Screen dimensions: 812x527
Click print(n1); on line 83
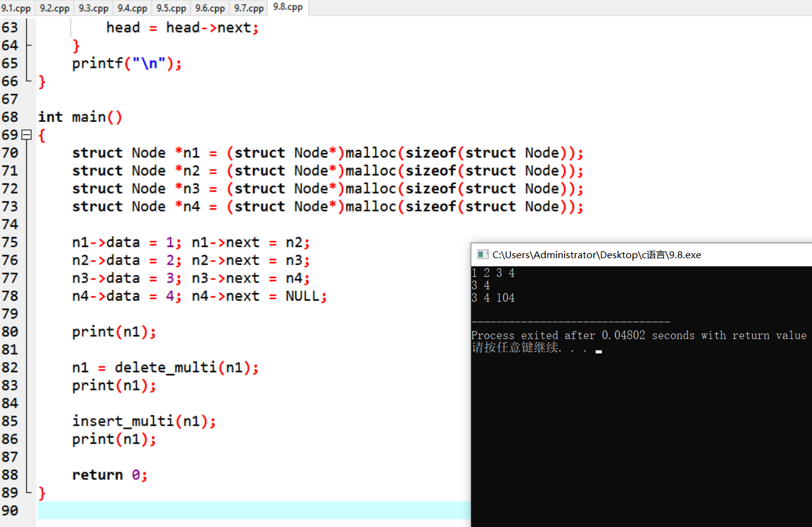(114, 386)
